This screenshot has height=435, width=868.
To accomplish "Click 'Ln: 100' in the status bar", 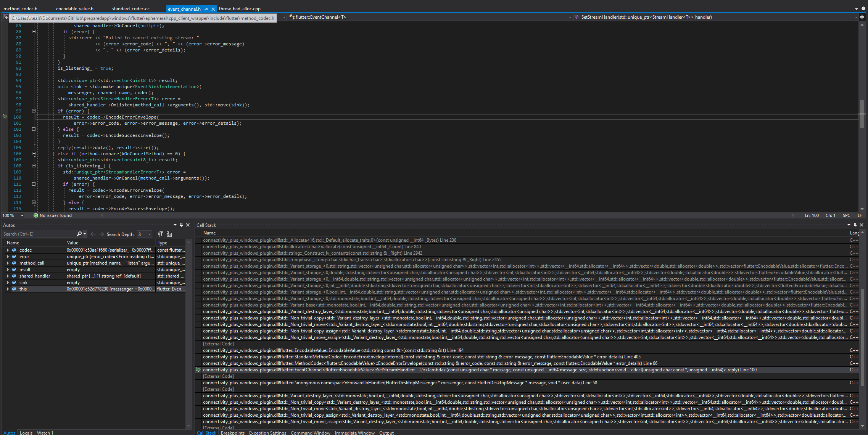I will click(x=812, y=215).
